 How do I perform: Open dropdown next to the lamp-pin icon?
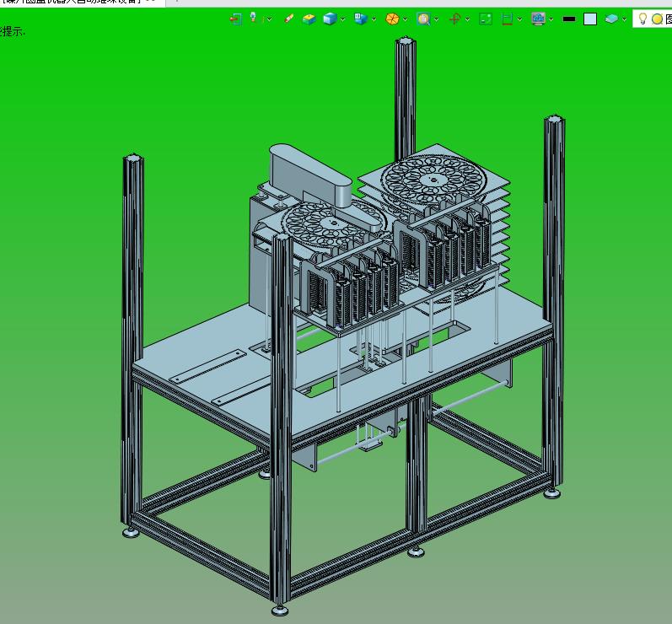pos(269,19)
